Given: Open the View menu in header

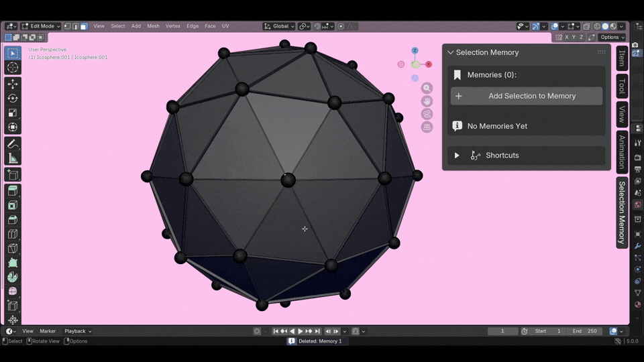Looking at the screenshot, I should click(x=99, y=26).
